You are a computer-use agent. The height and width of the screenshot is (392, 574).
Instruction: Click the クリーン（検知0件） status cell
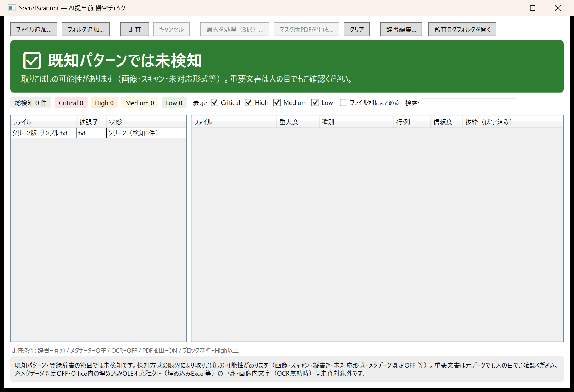146,133
